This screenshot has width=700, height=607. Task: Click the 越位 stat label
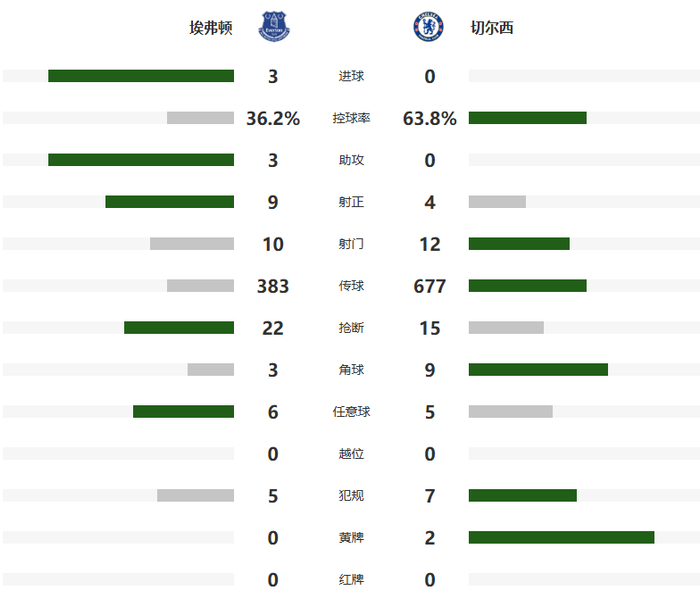pyautogui.click(x=351, y=454)
